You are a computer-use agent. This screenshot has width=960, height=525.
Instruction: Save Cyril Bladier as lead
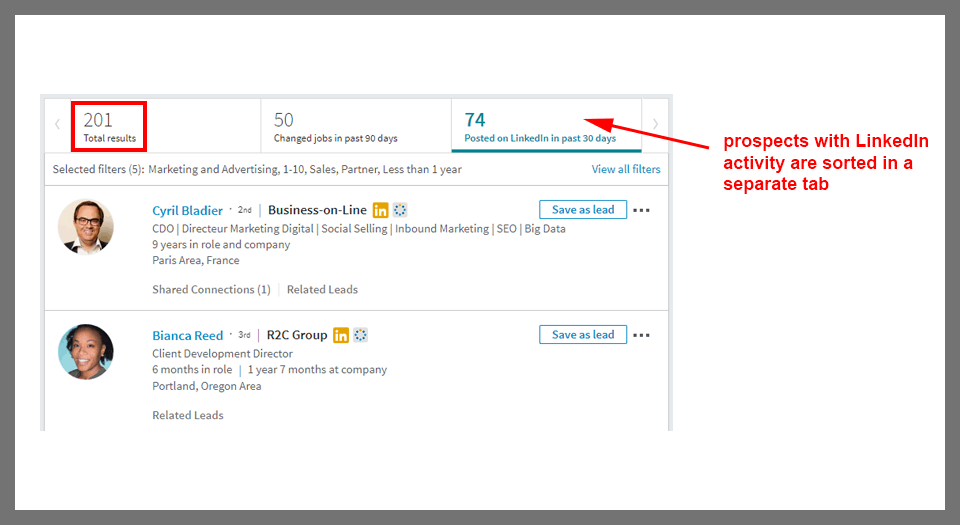(x=583, y=210)
